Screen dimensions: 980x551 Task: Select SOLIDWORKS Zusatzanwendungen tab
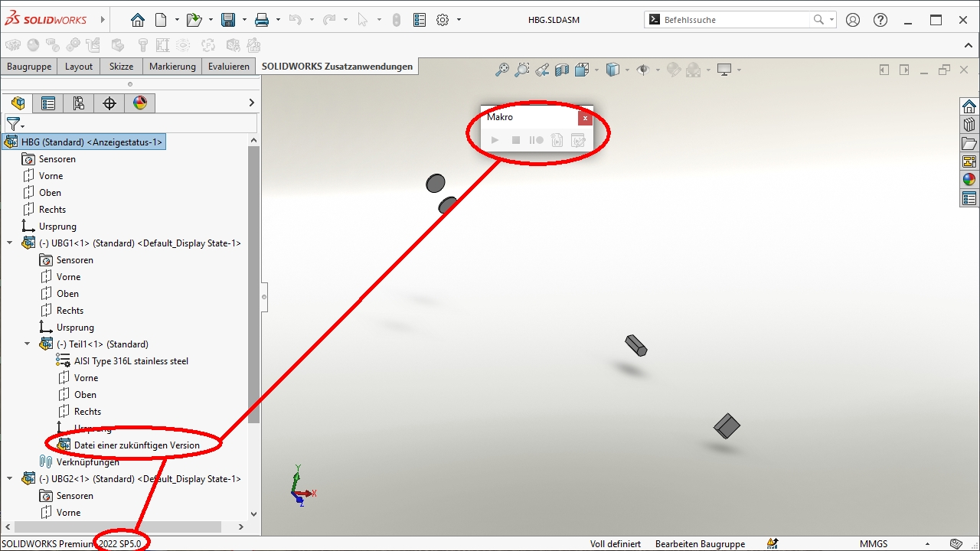pyautogui.click(x=337, y=67)
